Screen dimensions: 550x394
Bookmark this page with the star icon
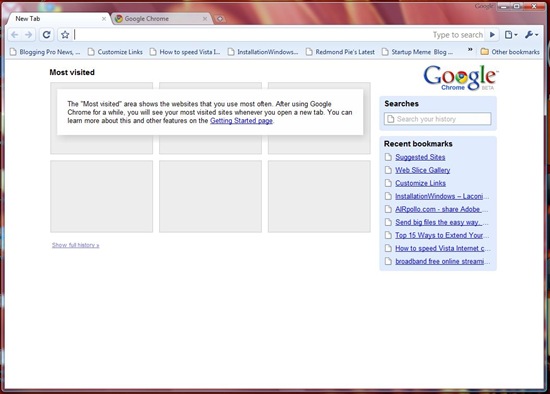[65, 35]
